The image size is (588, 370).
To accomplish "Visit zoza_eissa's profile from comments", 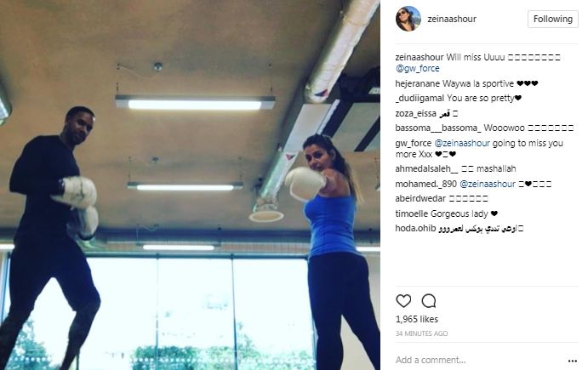I will click(415, 113).
